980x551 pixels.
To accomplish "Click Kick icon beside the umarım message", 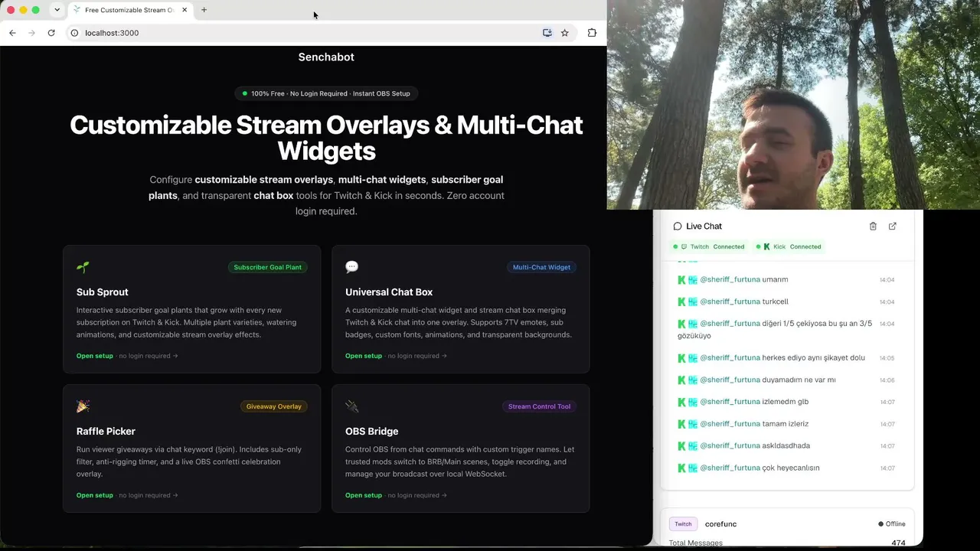I will point(681,280).
